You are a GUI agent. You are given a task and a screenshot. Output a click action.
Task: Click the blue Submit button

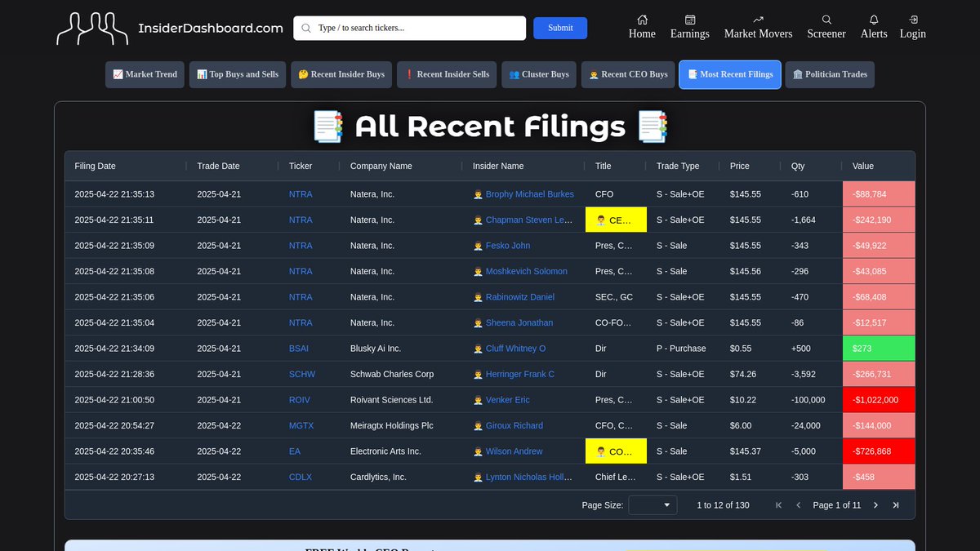pyautogui.click(x=560, y=28)
